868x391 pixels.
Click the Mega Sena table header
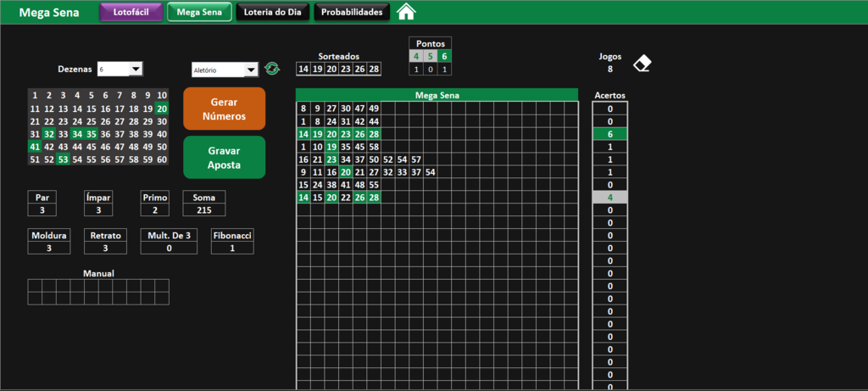tap(437, 95)
